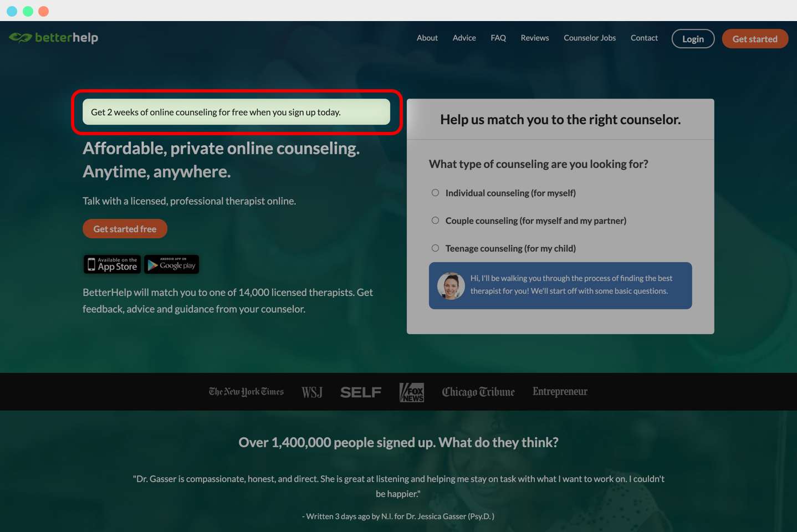Viewport: 797px width, 532px height.
Task: Click 'Help us match you' heading
Action: pos(560,120)
